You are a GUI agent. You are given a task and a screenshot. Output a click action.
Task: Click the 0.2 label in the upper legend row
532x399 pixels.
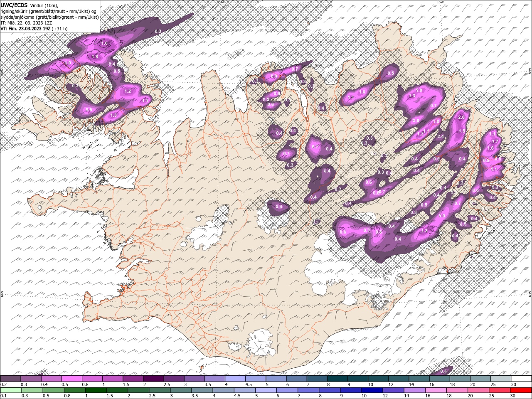[3, 385]
